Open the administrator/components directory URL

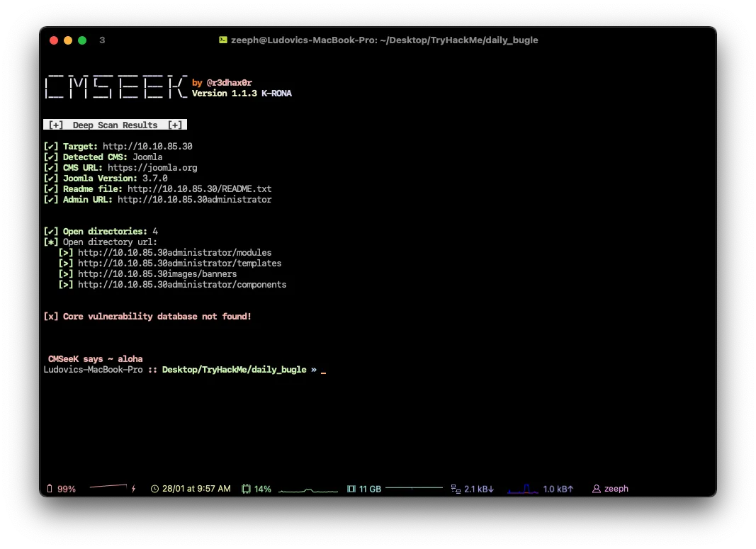pyautogui.click(x=182, y=285)
